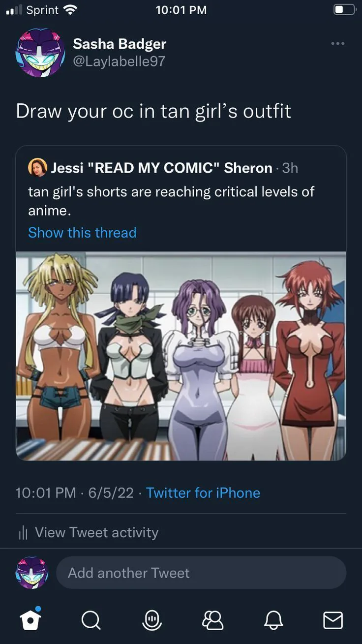Tap the bar chart Tweet activity icon
Screen dimensions: 362x644
pos(22,533)
